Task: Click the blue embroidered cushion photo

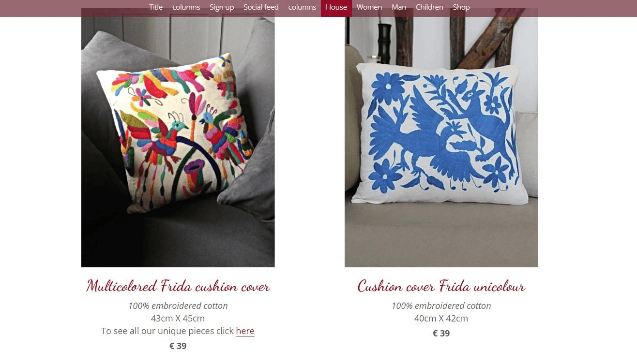Action: [x=441, y=138]
